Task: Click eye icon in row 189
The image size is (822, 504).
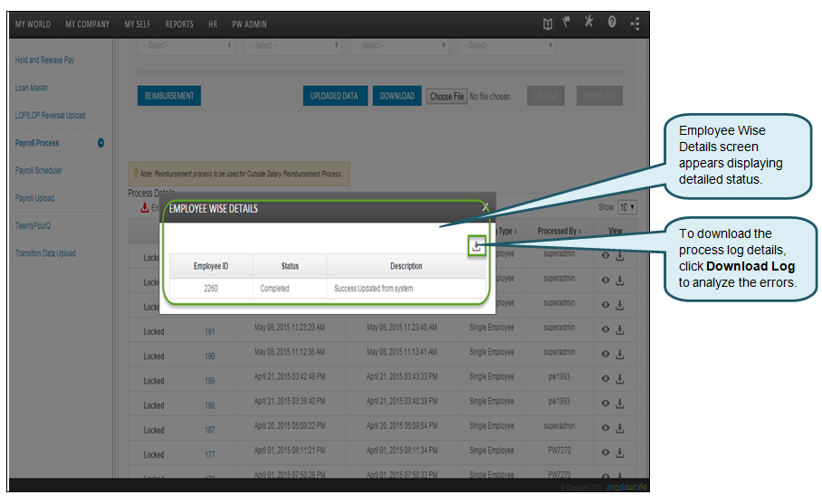Action: tap(606, 380)
